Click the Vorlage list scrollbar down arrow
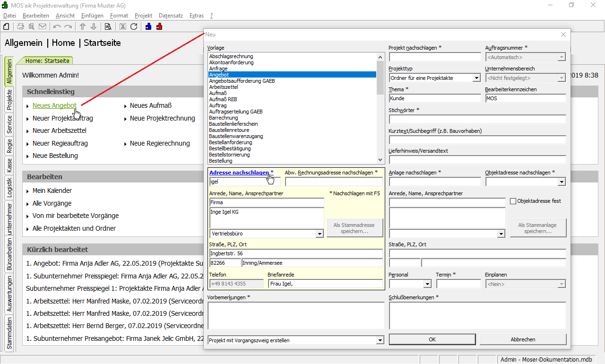This screenshot has height=364, width=605. tap(380, 160)
